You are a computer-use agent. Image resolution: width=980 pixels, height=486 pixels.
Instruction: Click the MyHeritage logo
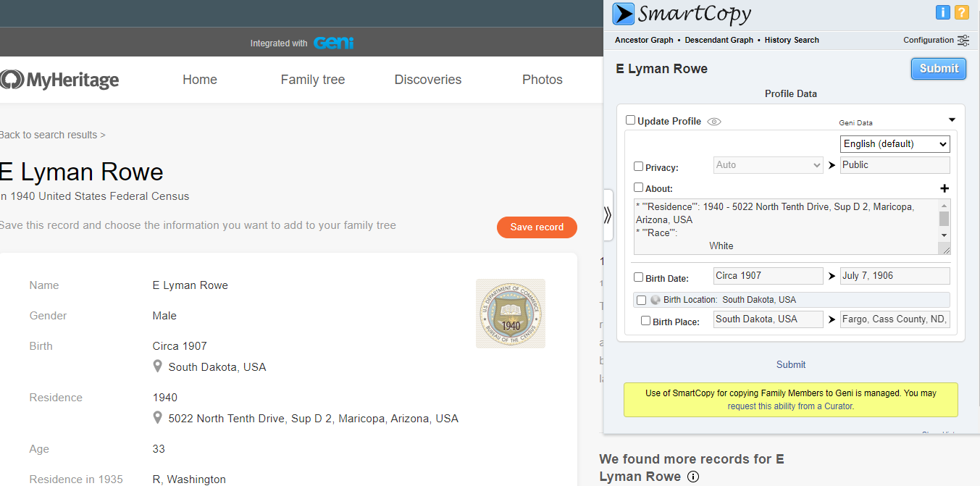[x=59, y=80]
